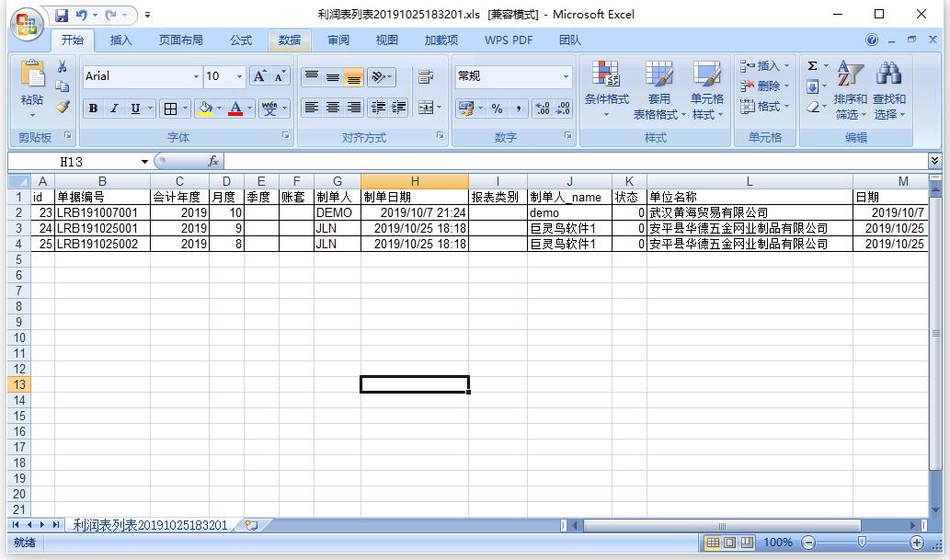Switch to the 公式 ribbon tab
The image size is (950, 560).
(241, 40)
